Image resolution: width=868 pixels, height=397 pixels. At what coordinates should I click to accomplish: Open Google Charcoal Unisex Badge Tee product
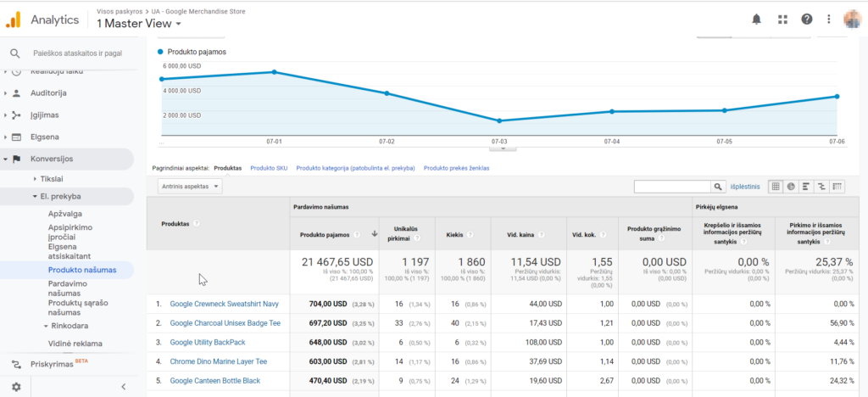pyautogui.click(x=225, y=323)
